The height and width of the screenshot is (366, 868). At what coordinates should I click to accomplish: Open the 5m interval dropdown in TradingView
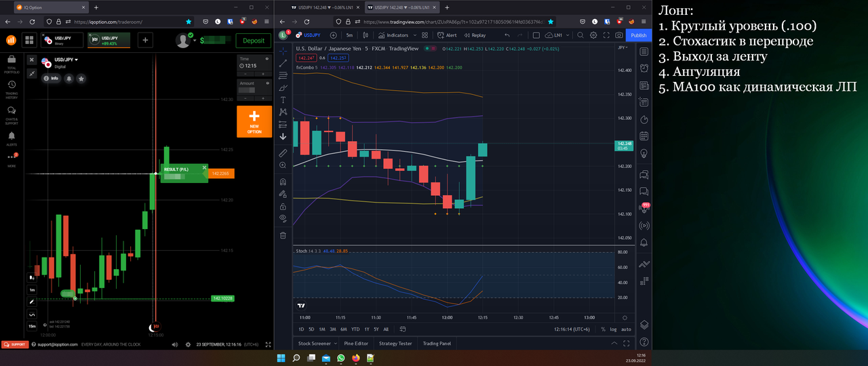[349, 35]
